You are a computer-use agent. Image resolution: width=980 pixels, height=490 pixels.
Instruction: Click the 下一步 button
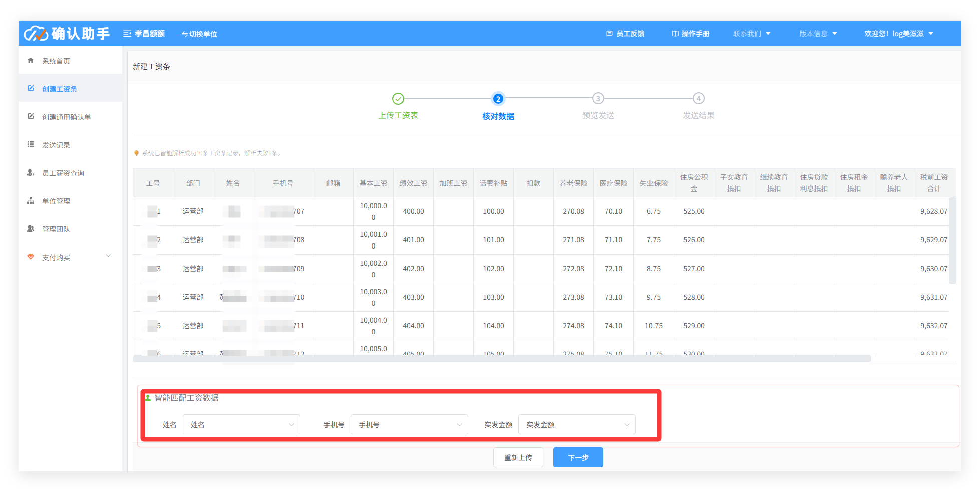(578, 457)
